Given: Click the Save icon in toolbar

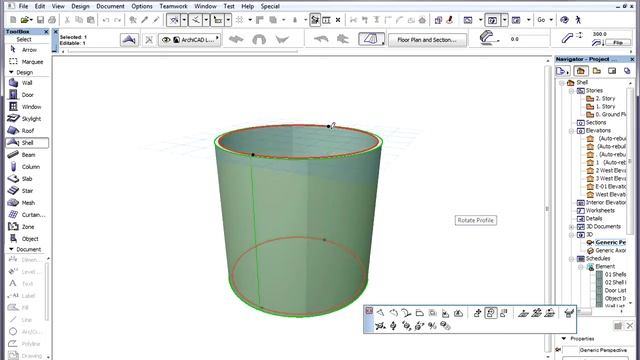Looking at the screenshot, I should tap(40, 20).
